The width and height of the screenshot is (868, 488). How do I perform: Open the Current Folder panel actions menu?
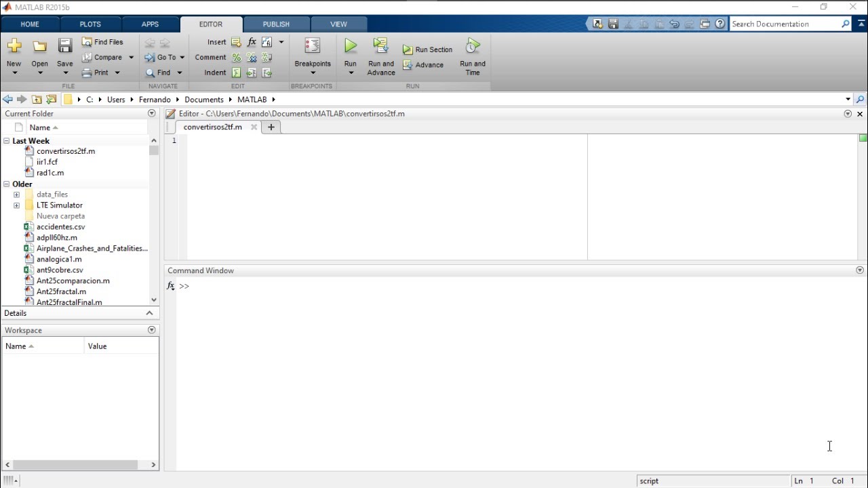pyautogui.click(x=151, y=113)
